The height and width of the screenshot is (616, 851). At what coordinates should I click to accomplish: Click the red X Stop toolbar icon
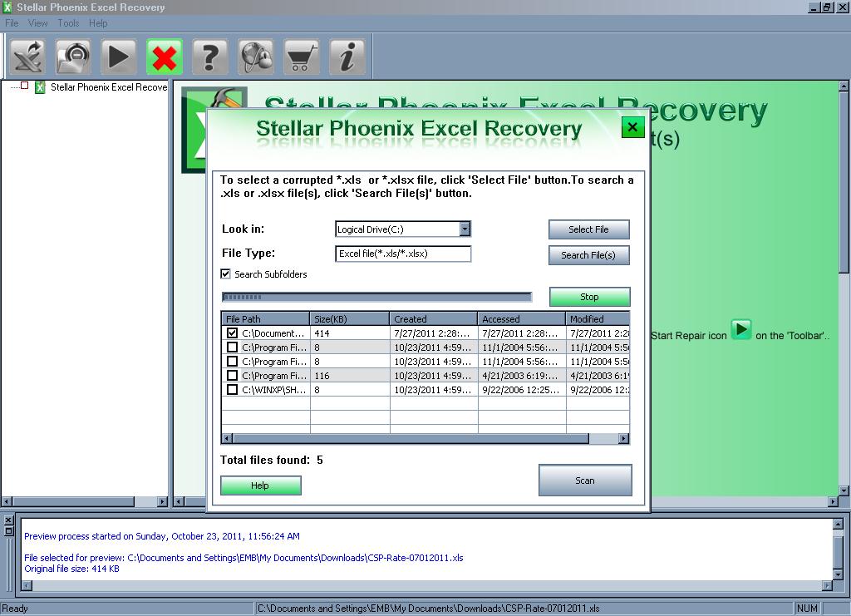click(165, 57)
